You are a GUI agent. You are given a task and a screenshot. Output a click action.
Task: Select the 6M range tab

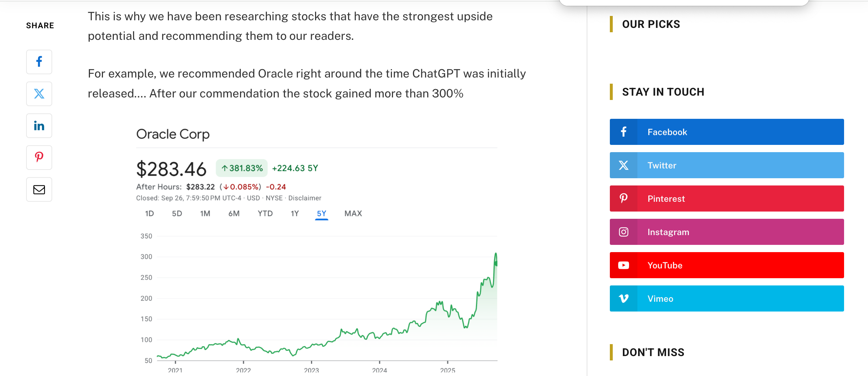click(234, 214)
